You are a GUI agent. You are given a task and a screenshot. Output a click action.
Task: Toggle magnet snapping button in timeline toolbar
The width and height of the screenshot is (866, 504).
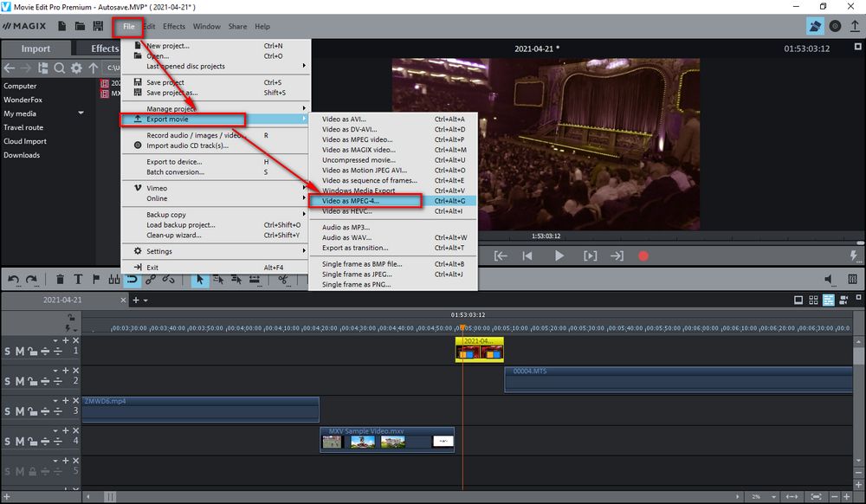pos(132,280)
